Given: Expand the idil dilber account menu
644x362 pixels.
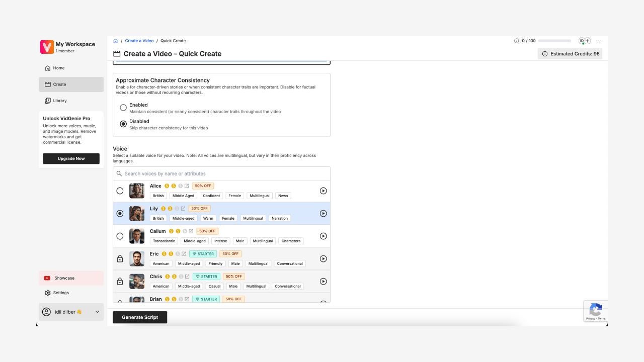Looking at the screenshot, I should click(71, 312).
